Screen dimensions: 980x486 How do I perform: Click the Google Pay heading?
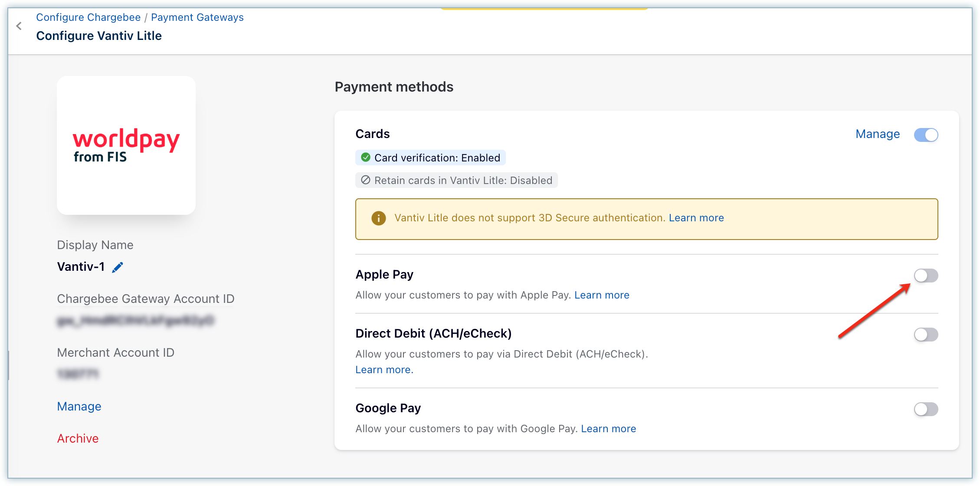pos(388,408)
